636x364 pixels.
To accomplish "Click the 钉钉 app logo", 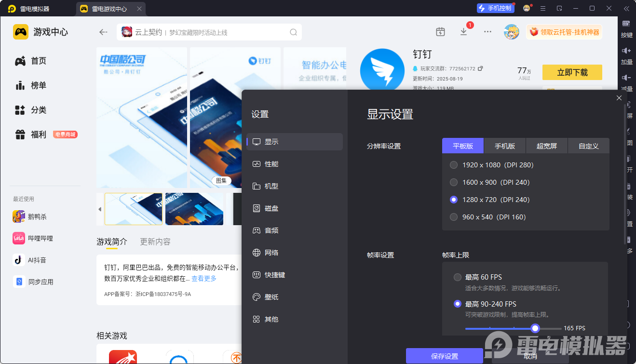I will [x=382, y=70].
